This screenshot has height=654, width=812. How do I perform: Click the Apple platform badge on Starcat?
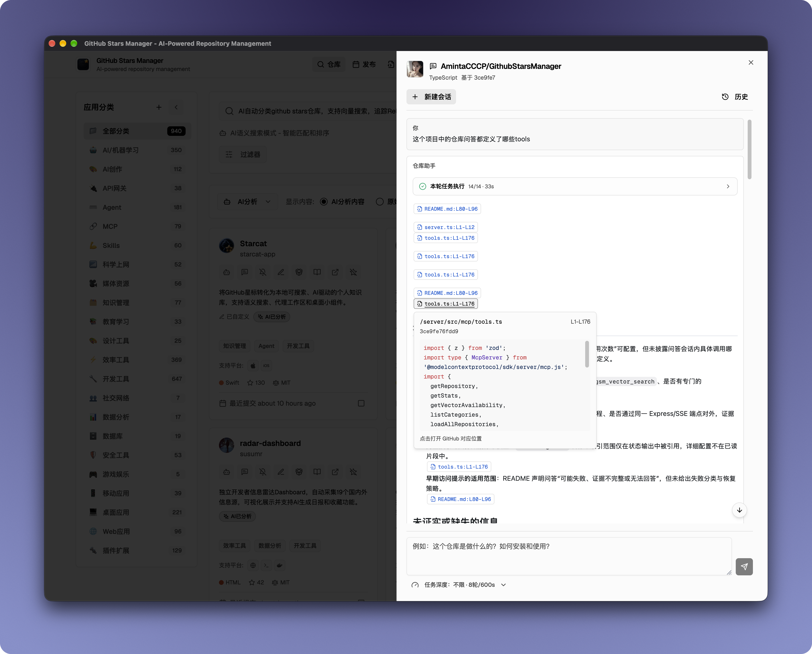pyautogui.click(x=253, y=365)
